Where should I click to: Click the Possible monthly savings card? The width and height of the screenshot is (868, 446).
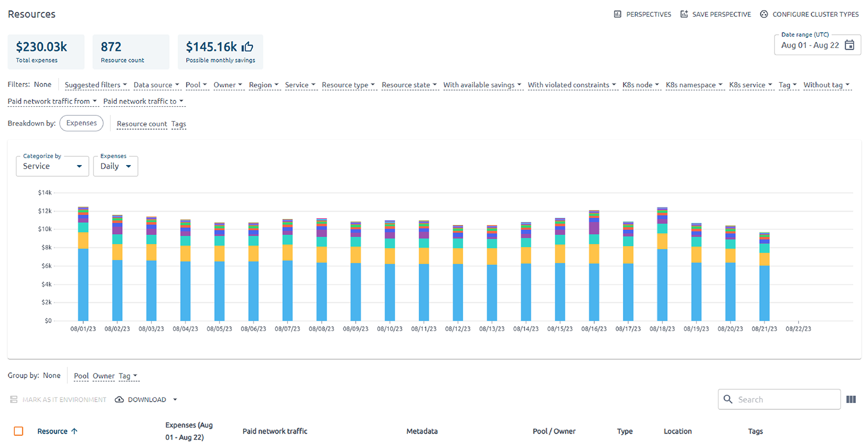coord(220,52)
